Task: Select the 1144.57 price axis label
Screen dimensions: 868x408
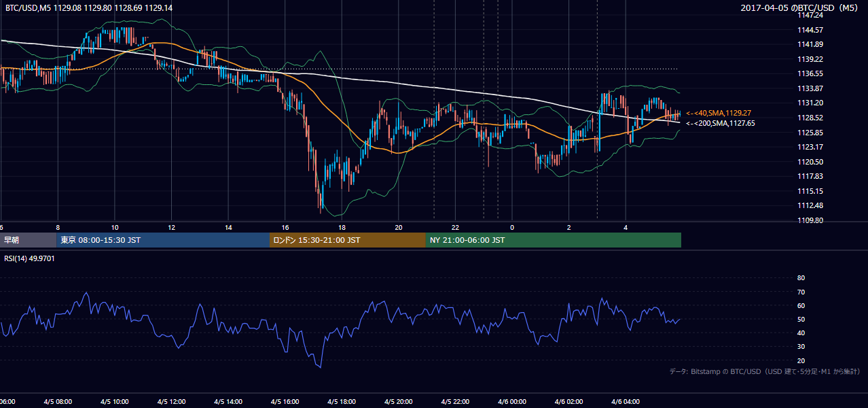Action: (811, 30)
